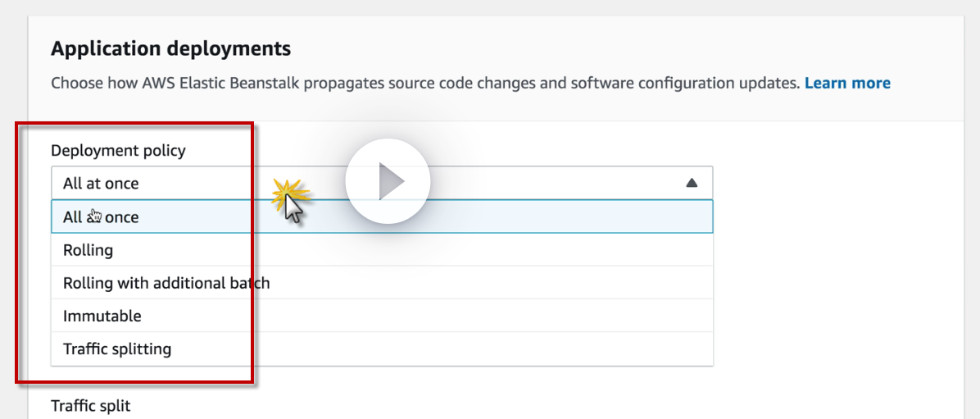
Task: Open the Learn more link
Action: click(x=847, y=83)
